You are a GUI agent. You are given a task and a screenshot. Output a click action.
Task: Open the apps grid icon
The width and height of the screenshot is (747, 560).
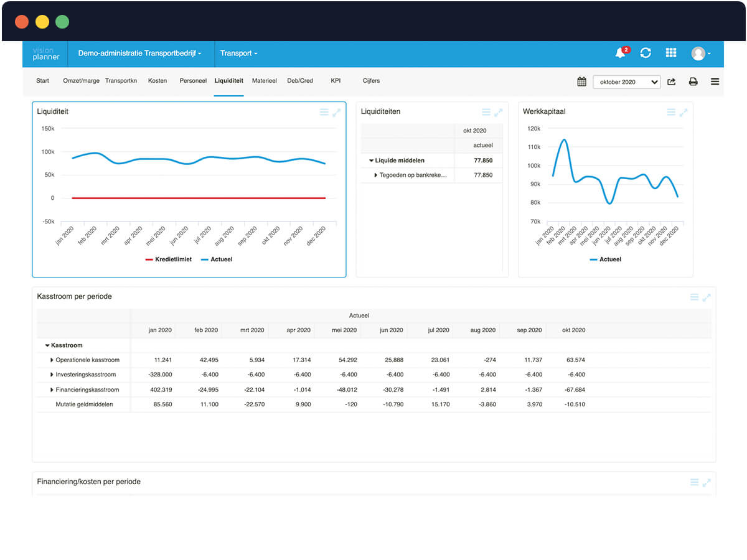pyautogui.click(x=671, y=53)
